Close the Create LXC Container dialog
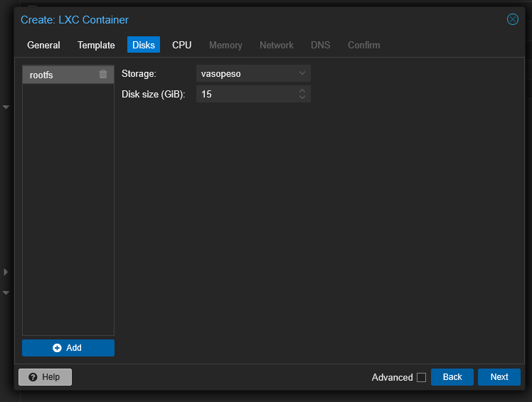 pyautogui.click(x=512, y=19)
